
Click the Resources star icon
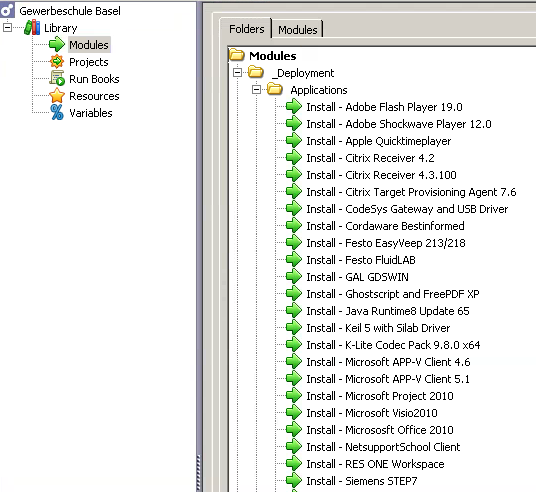(x=57, y=95)
